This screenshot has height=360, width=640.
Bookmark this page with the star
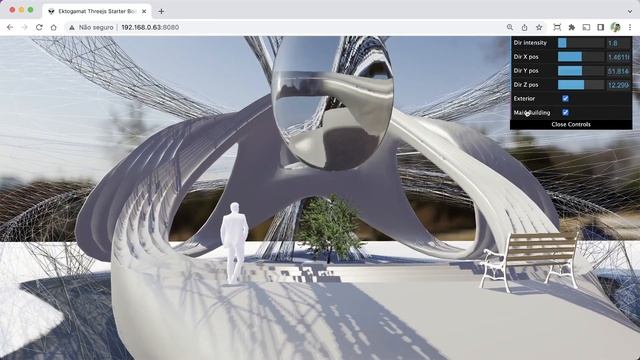click(x=539, y=27)
